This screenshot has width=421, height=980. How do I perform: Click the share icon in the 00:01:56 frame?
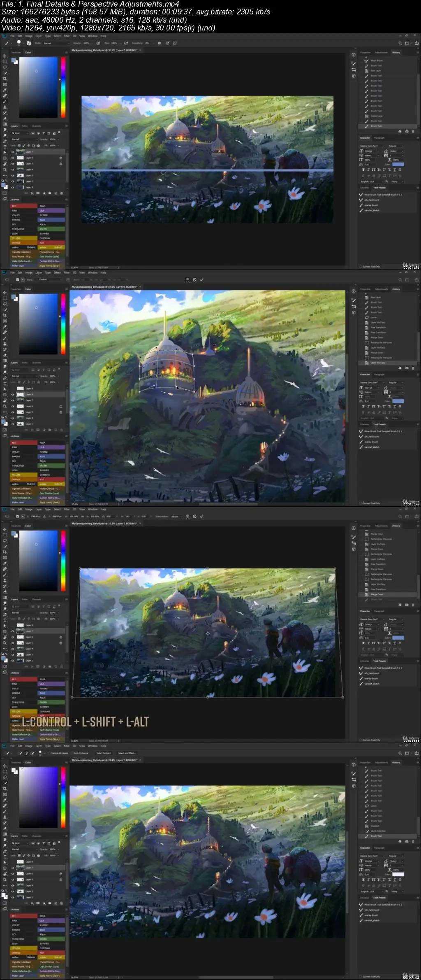pos(416,43)
